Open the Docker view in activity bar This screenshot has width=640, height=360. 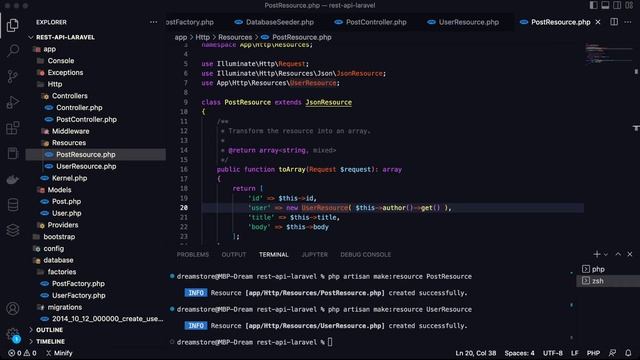click(x=13, y=179)
